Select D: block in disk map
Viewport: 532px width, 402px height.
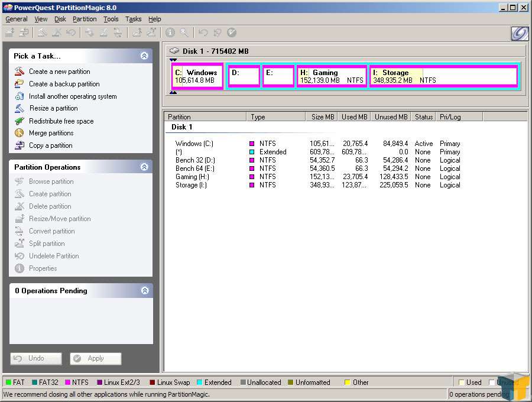(244, 76)
